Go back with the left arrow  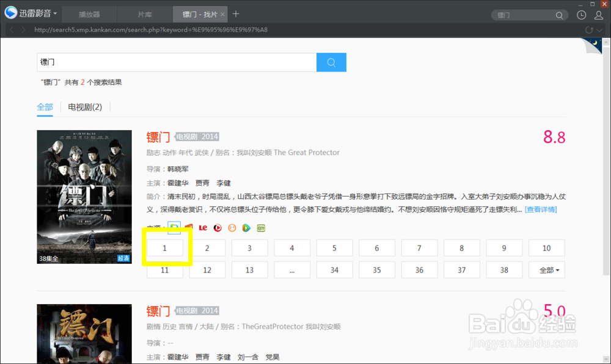point(12,29)
